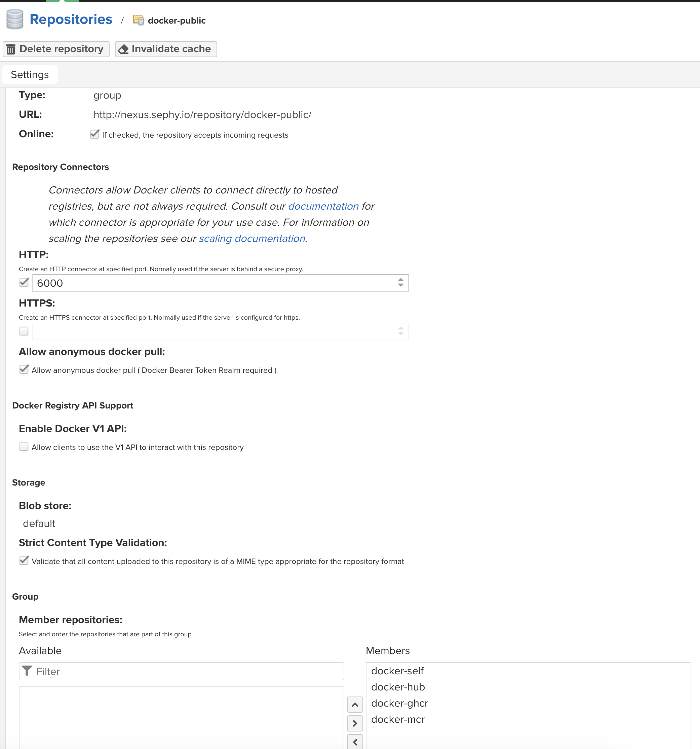Enable Docker V1 API checkbox

click(x=24, y=447)
